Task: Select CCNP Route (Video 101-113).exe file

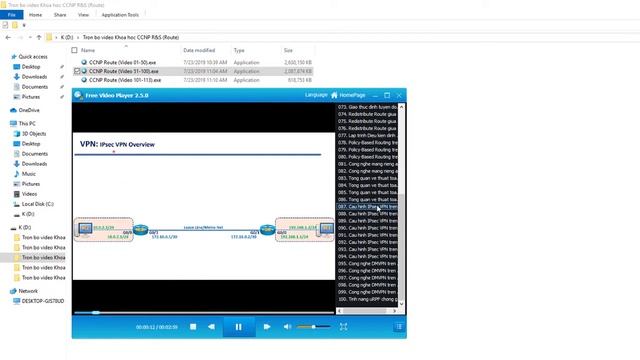Action: (x=125, y=80)
